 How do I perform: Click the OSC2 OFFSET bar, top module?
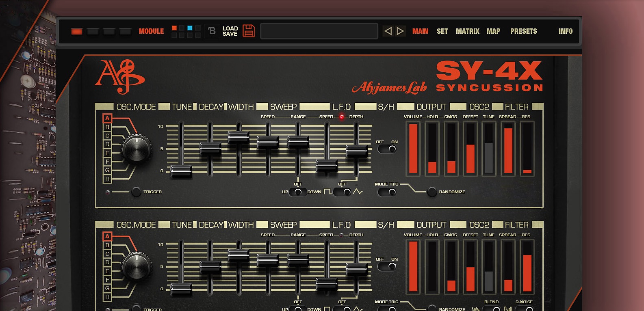tap(471, 149)
